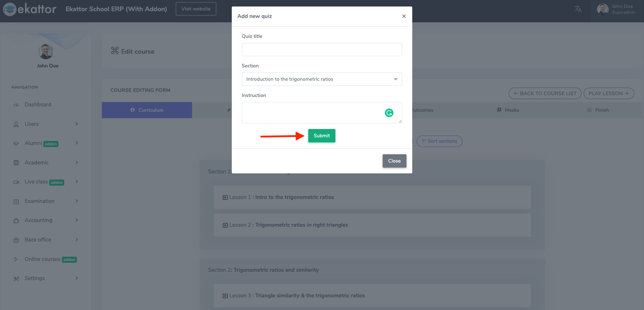
Task: Open the language translate icon in header
Action: pyautogui.click(x=578, y=9)
